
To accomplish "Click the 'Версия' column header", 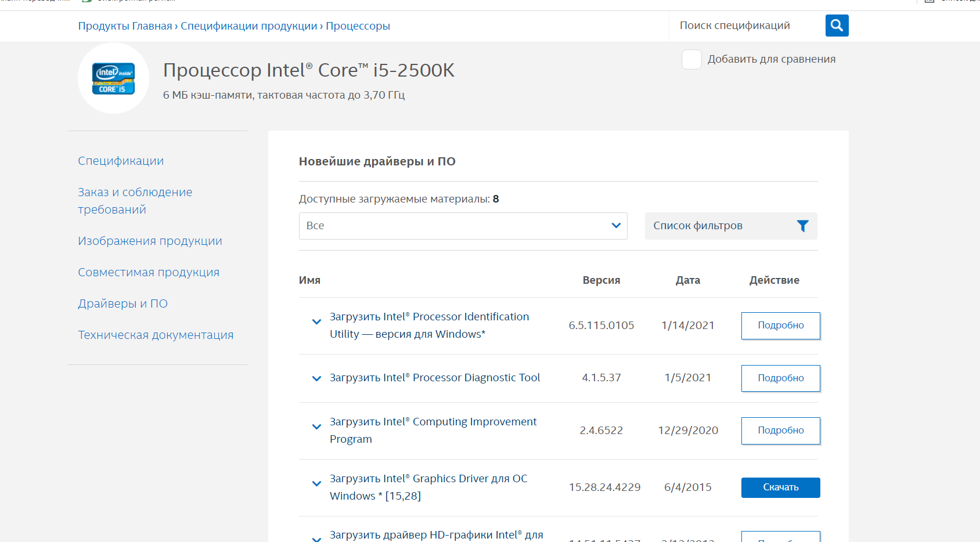I will click(x=601, y=280).
